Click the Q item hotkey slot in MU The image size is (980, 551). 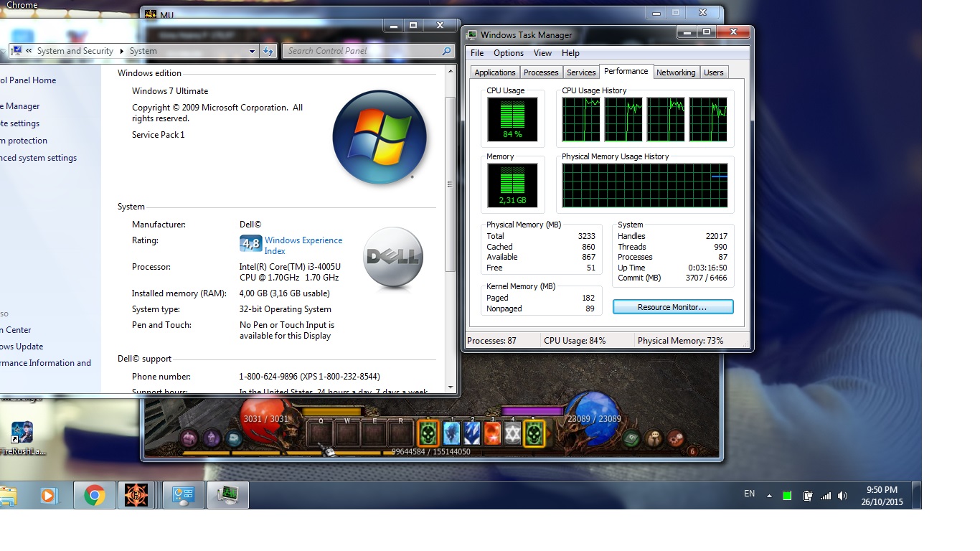[321, 433]
